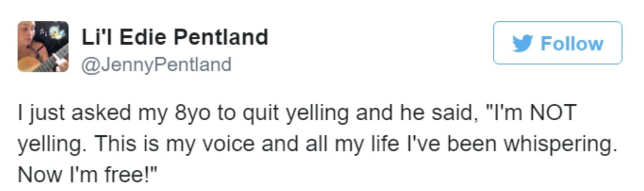644x191 pixels.
Task: Follow Li'l Edie Pentland
Action: click(x=557, y=43)
